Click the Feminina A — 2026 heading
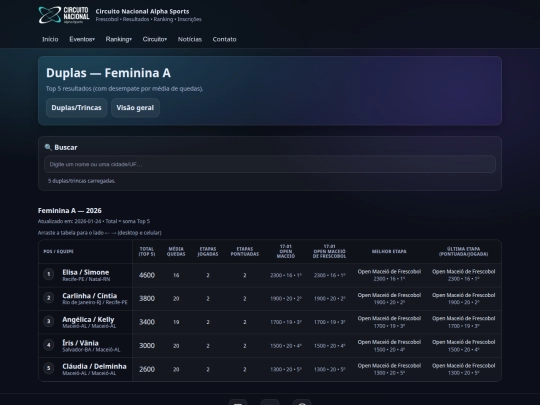The image size is (540, 405). [x=70, y=210]
